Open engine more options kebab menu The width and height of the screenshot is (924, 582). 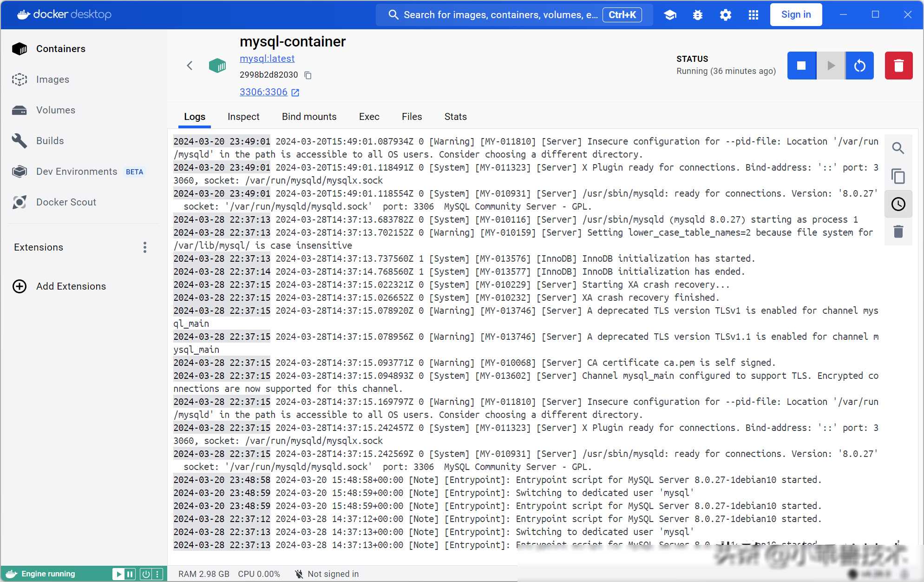click(157, 574)
